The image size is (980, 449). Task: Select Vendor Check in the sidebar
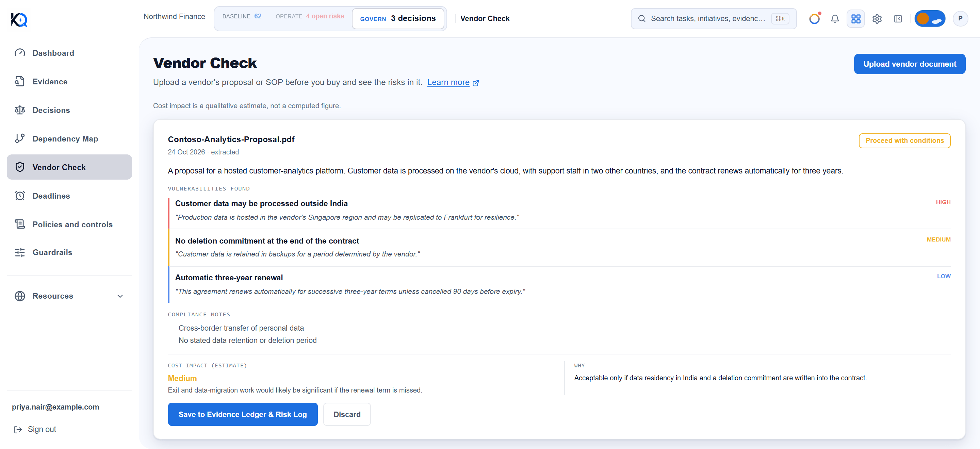coord(69,167)
